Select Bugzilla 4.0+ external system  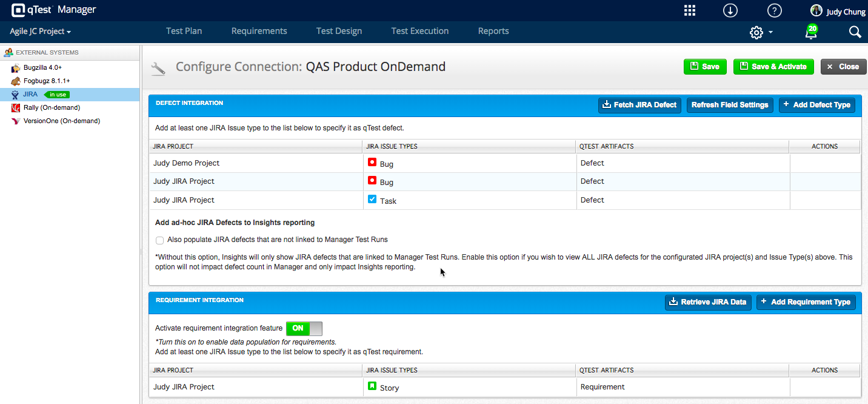[42, 67]
